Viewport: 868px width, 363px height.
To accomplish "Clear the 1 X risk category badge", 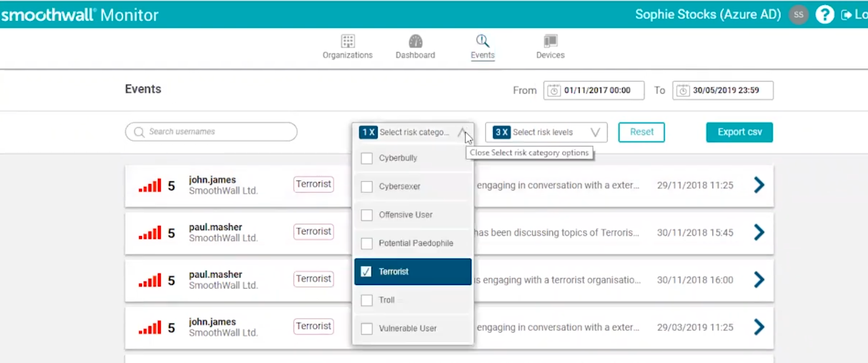I will pos(368,132).
